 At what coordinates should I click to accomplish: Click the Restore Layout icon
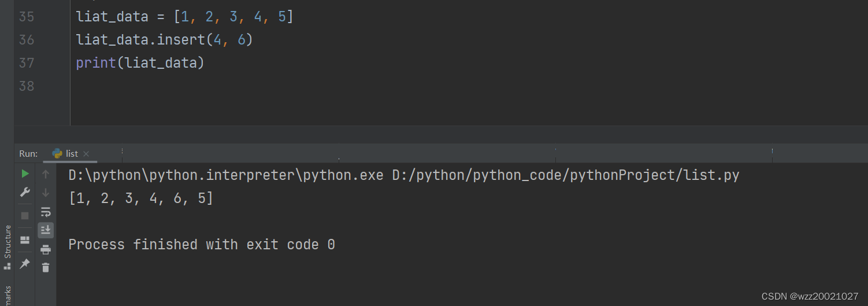coord(25,239)
